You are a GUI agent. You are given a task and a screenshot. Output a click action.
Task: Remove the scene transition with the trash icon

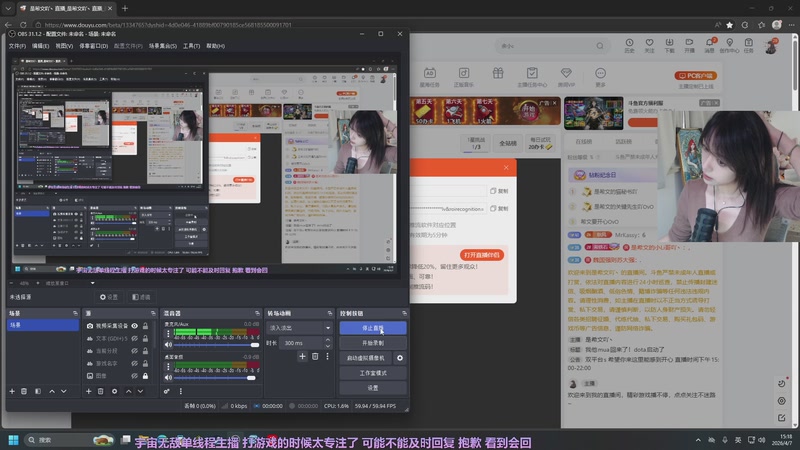315,357
